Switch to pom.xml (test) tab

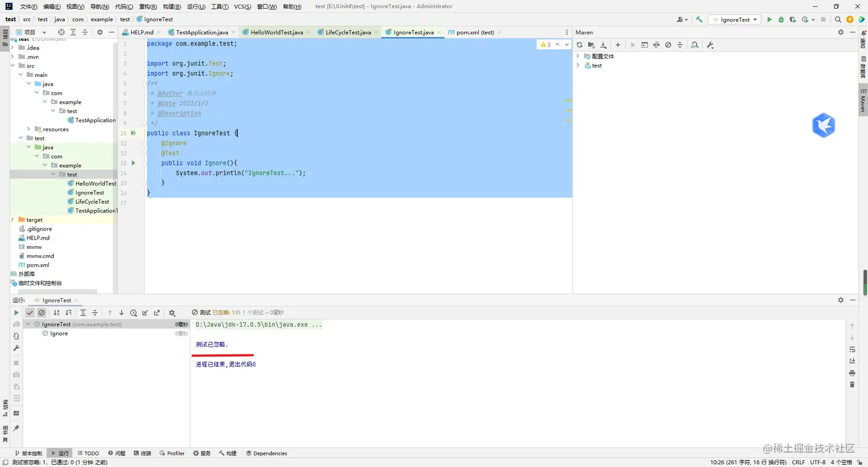(475, 32)
